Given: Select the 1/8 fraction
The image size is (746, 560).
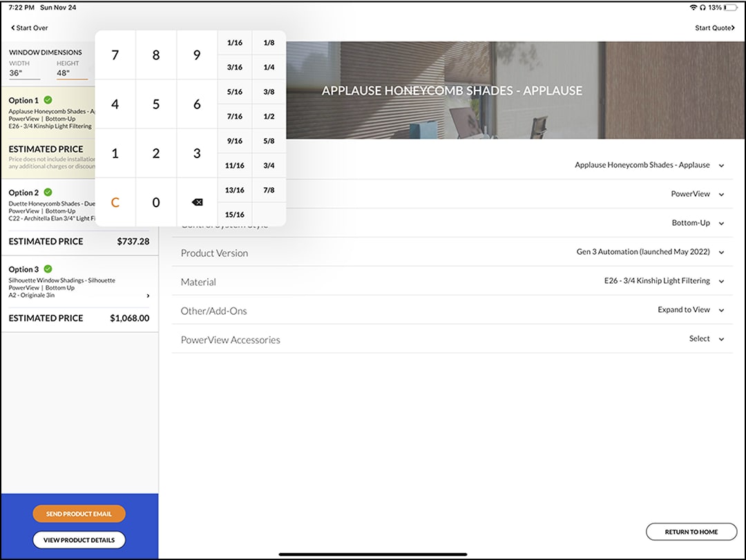Looking at the screenshot, I should pos(269,42).
